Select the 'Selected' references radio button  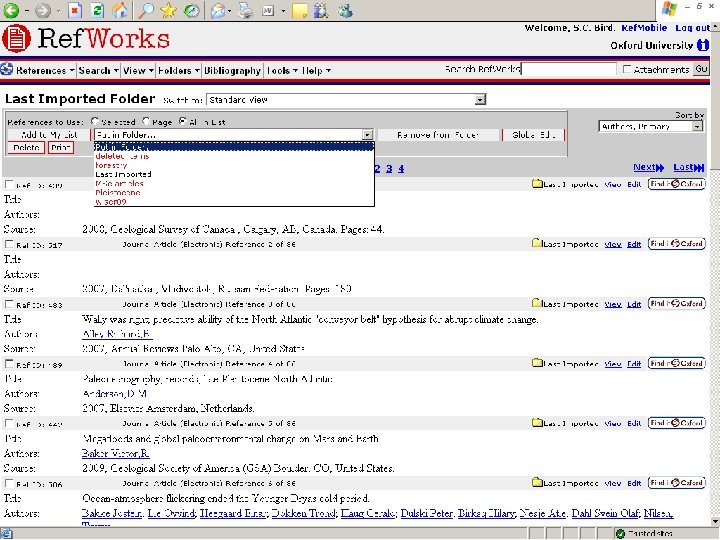[95, 121]
